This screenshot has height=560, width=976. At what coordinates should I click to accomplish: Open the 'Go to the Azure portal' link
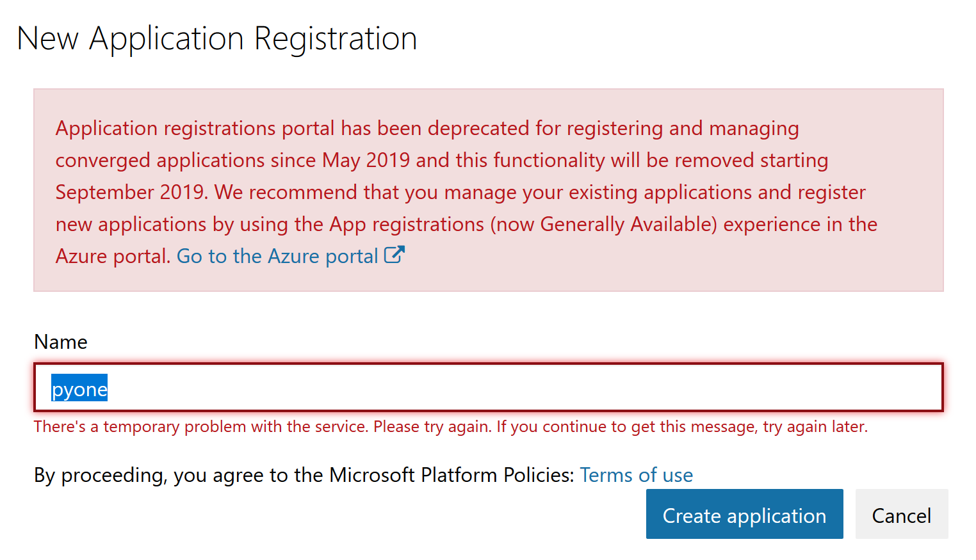coord(277,257)
